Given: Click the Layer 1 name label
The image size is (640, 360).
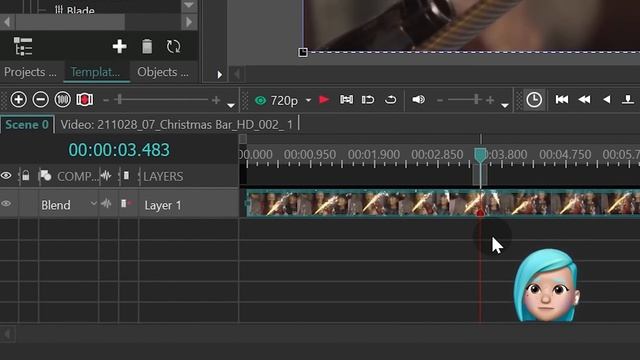Looking at the screenshot, I should [x=162, y=205].
